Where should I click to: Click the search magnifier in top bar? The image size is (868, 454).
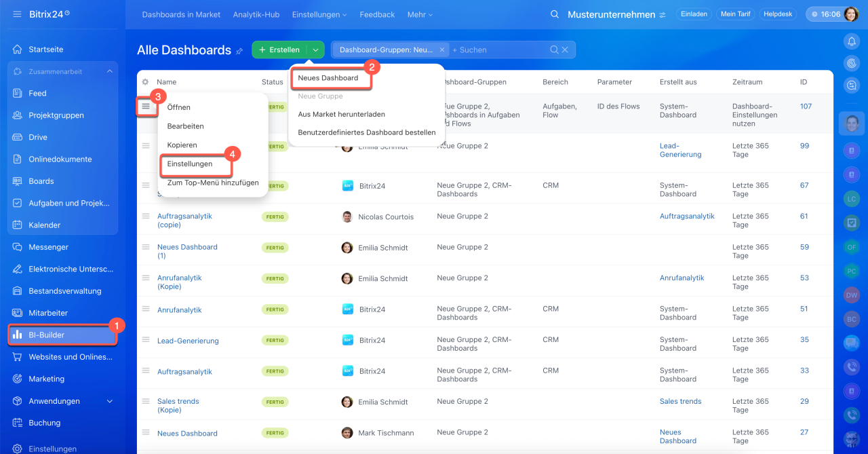point(555,14)
